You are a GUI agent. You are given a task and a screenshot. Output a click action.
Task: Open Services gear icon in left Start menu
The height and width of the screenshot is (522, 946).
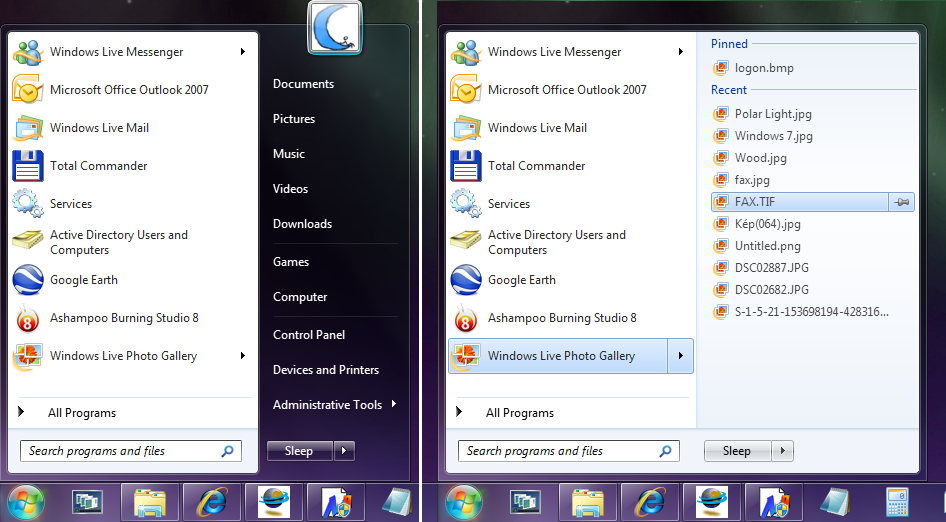(28, 203)
